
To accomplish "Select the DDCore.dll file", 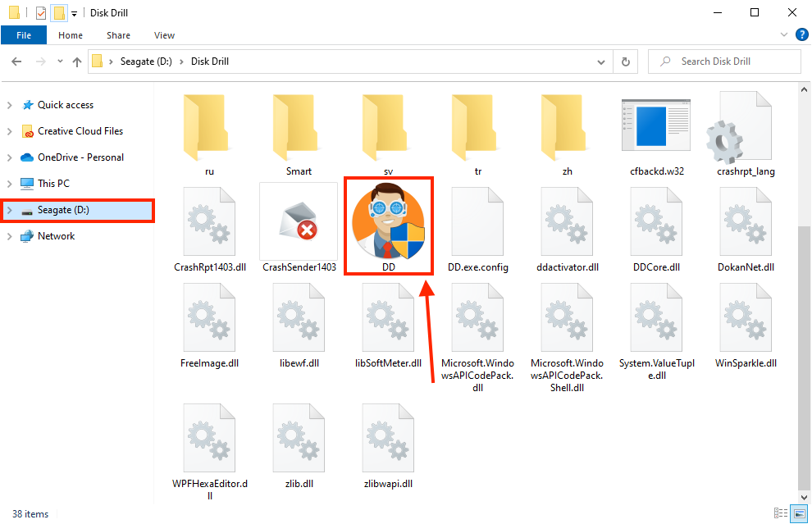I will tap(656, 230).
